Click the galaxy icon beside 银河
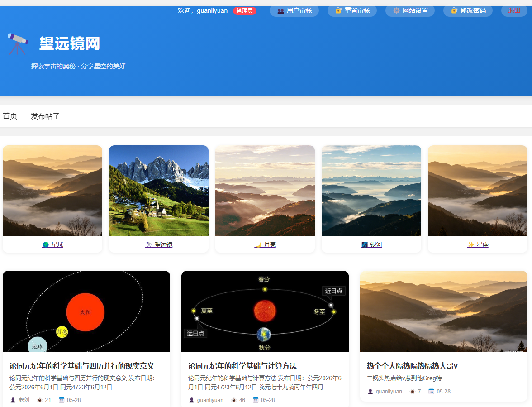The width and height of the screenshot is (532, 407). point(365,244)
